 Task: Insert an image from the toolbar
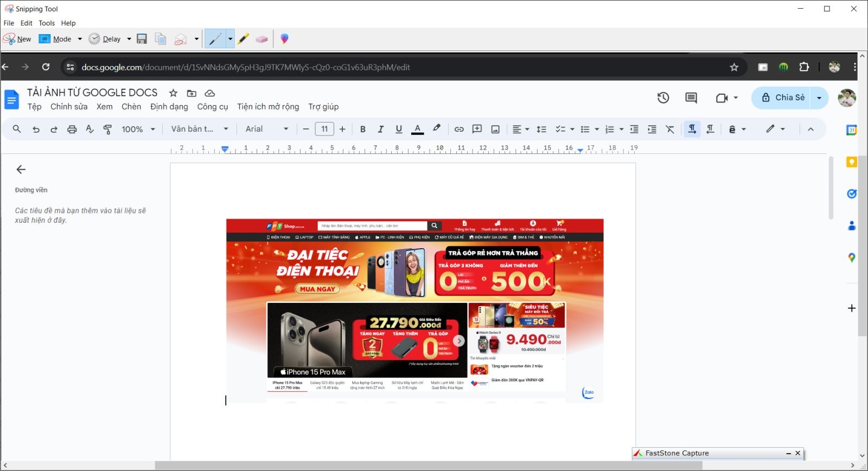(x=495, y=129)
